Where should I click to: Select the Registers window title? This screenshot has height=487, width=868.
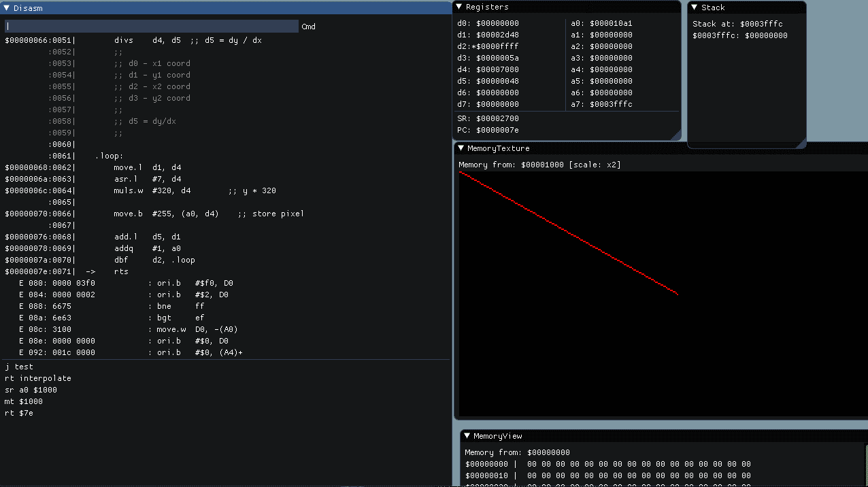click(487, 7)
